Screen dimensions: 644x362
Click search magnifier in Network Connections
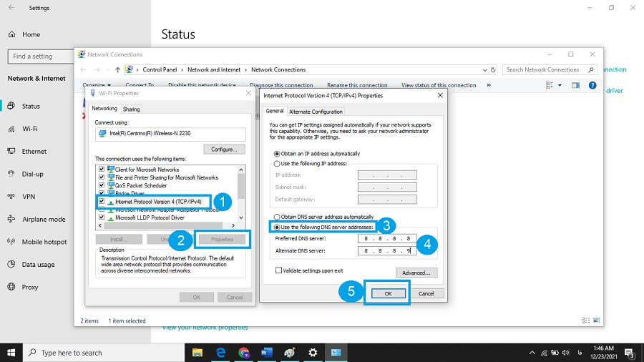[590, 70]
